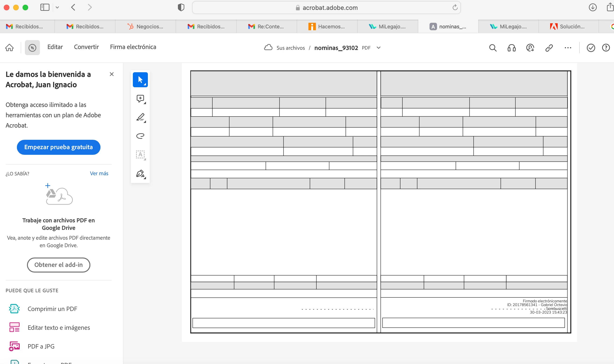Screen dimensions: 614x364
Task: Select the arrow selection tool
Action: (x=140, y=80)
